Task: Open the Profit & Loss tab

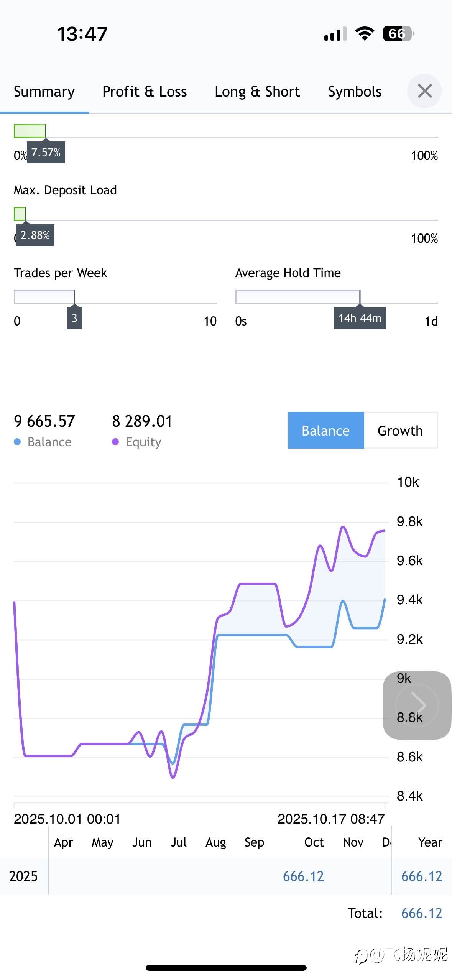Action: click(x=145, y=92)
